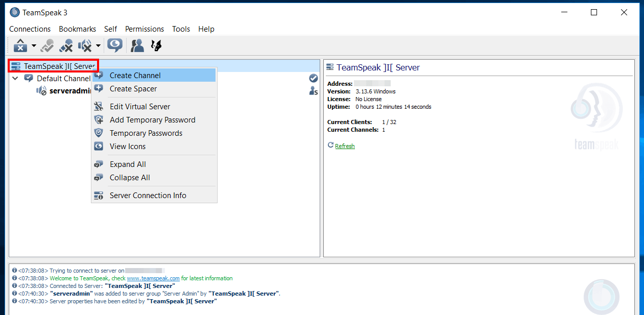Click the Edit Virtual Server wrench icon
Screen dimensions: 644x315
pos(98,106)
